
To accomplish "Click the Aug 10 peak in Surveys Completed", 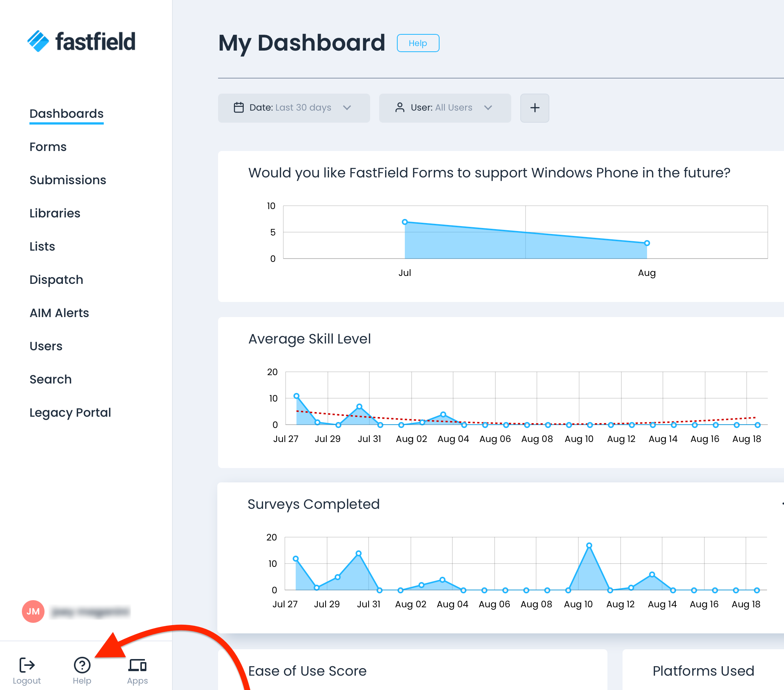I will [x=589, y=545].
